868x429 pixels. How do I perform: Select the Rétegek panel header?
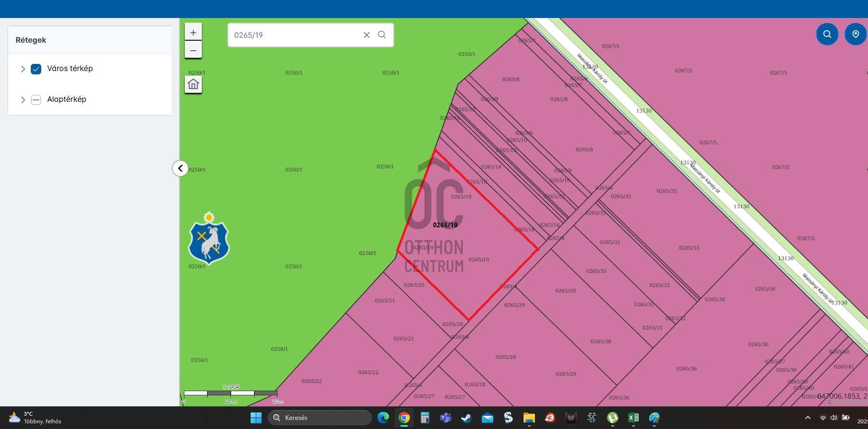pos(31,40)
